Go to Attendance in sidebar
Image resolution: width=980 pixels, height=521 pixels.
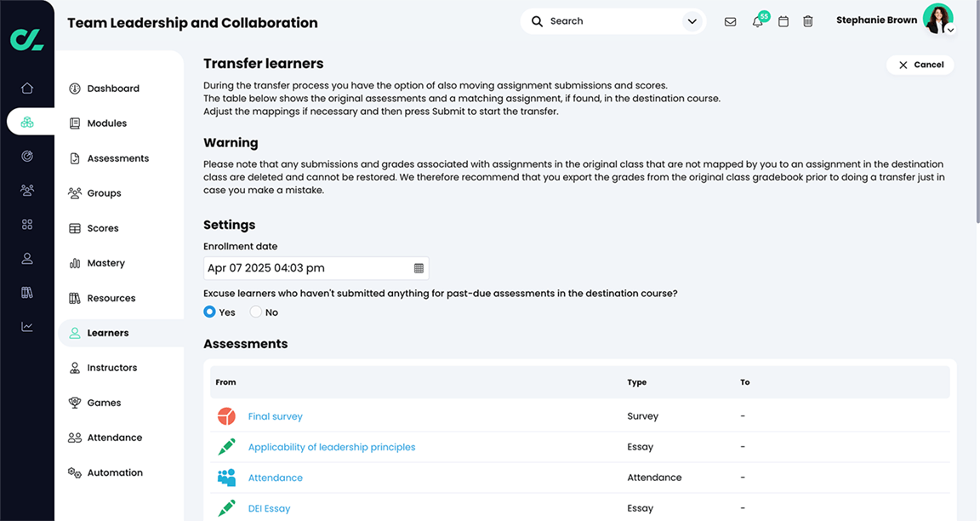coord(114,438)
